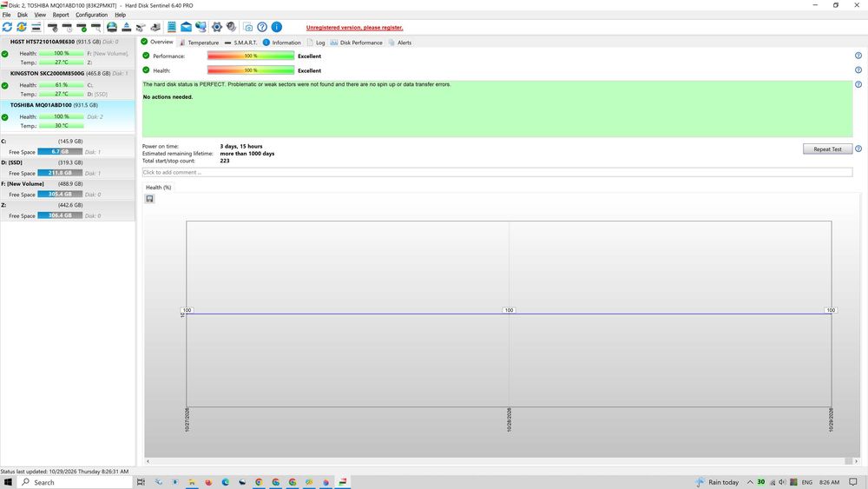868x489 pixels.
Task: Click the speaker sound toolbar icon
Action: [232, 27]
